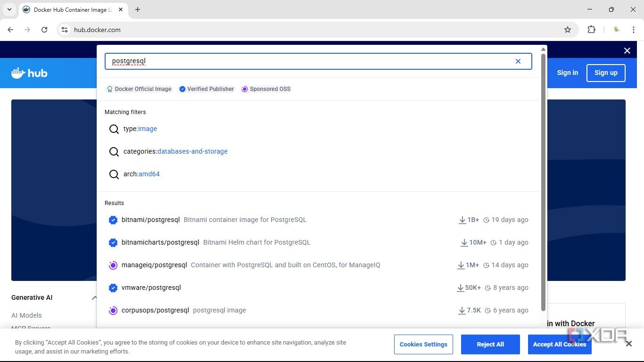Screen dimensions: 644x362
Task: Click the search dropdown vertical scrollbar
Action: [x=543, y=181]
